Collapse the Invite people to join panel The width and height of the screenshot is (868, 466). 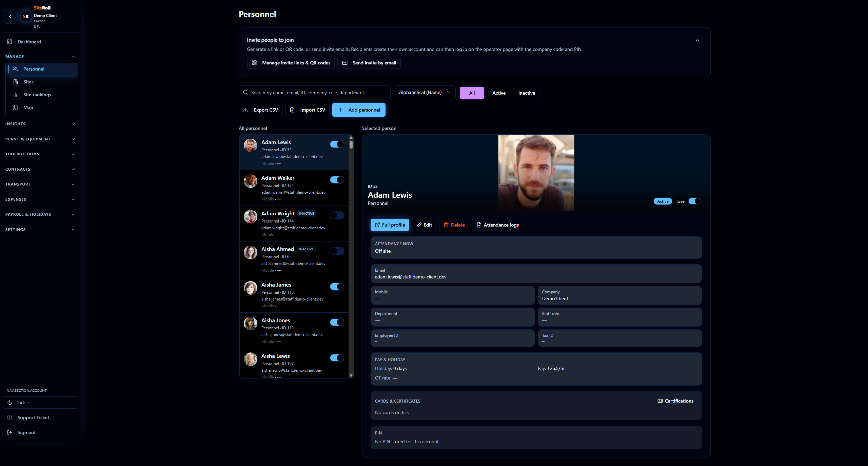pyautogui.click(x=697, y=40)
